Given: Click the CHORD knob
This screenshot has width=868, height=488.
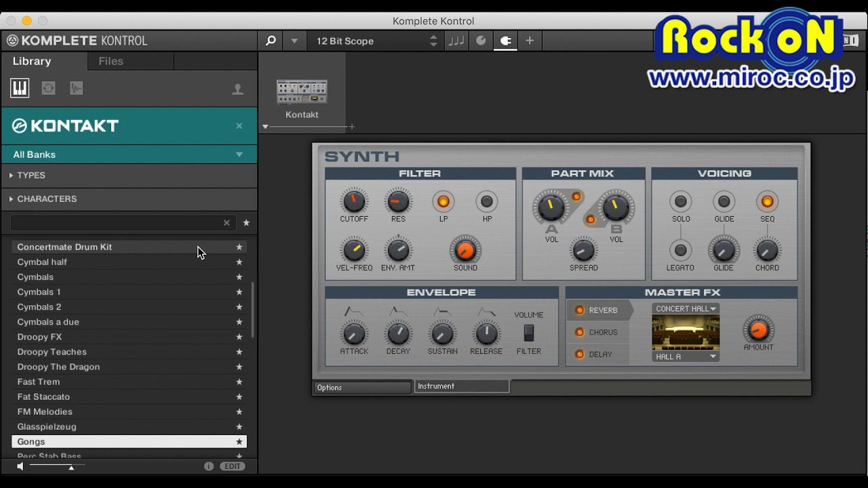Looking at the screenshot, I should 767,250.
